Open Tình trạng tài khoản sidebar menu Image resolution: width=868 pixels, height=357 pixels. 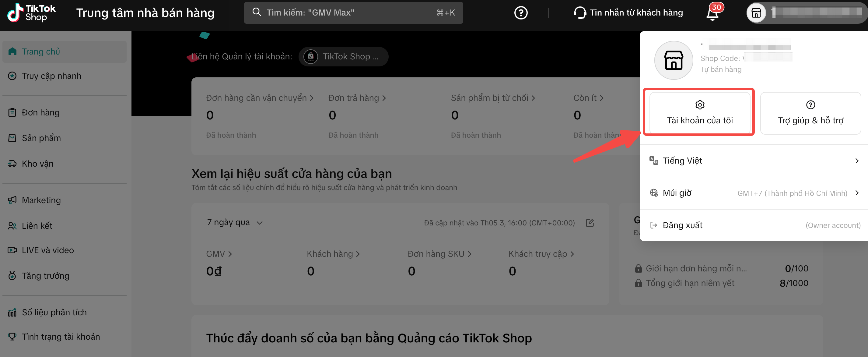pyautogui.click(x=64, y=336)
